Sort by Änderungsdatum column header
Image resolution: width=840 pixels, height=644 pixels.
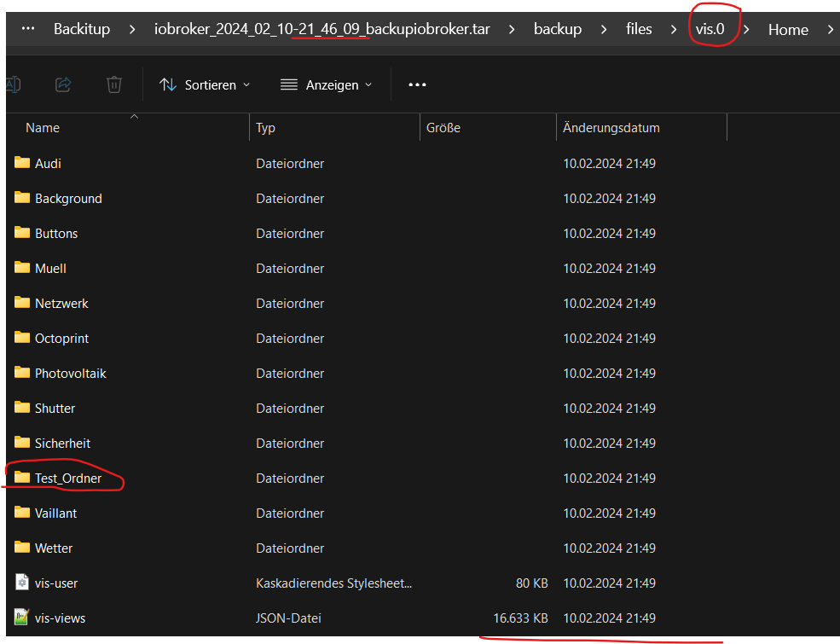[611, 128]
